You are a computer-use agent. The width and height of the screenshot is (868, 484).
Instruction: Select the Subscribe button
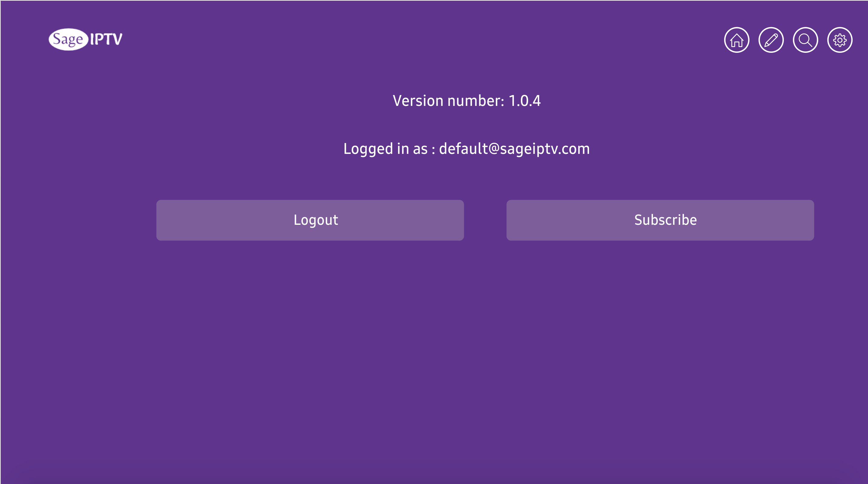(x=660, y=220)
